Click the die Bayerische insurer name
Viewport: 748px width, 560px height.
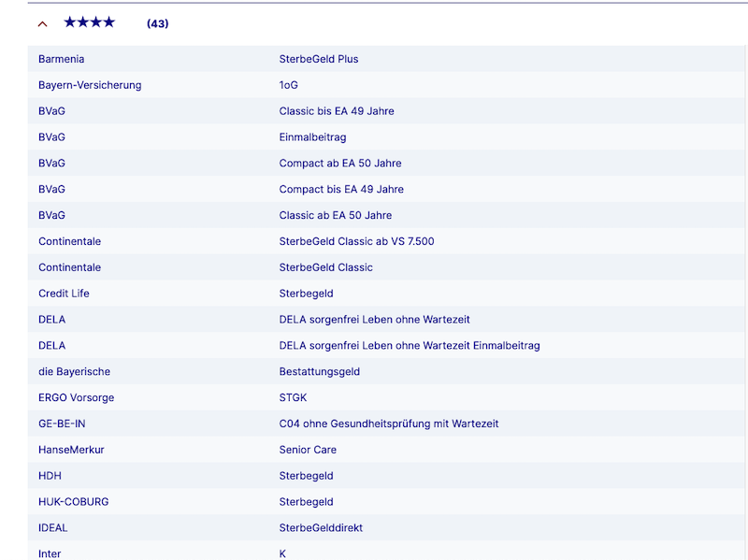pos(74,371)
